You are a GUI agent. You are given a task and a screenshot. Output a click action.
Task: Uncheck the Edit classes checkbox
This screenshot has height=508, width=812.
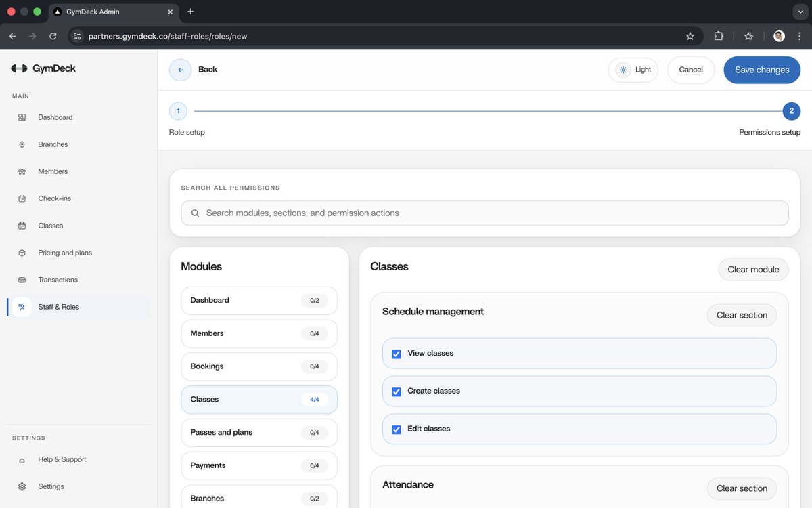[x=397, y=429]
